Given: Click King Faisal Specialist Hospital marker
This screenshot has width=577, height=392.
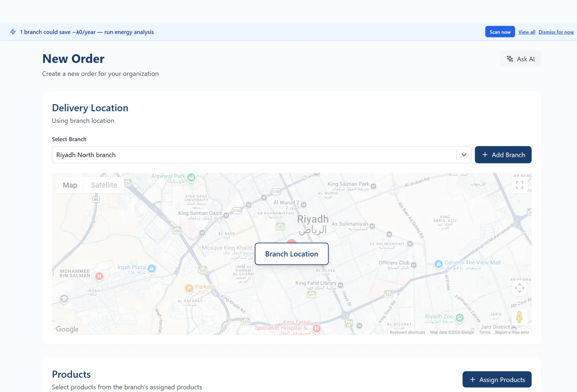Looking at the screenshot, I should 317,328.
